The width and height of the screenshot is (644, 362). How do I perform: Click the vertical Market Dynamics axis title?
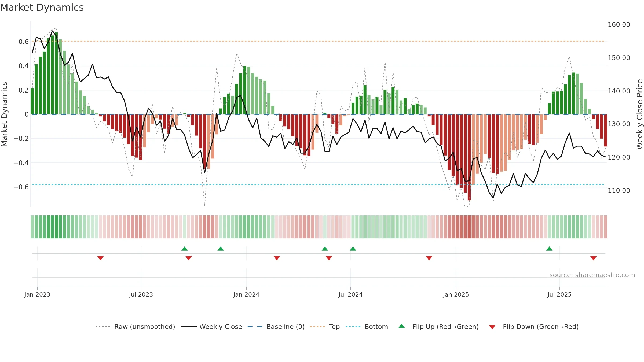[4, 114]
